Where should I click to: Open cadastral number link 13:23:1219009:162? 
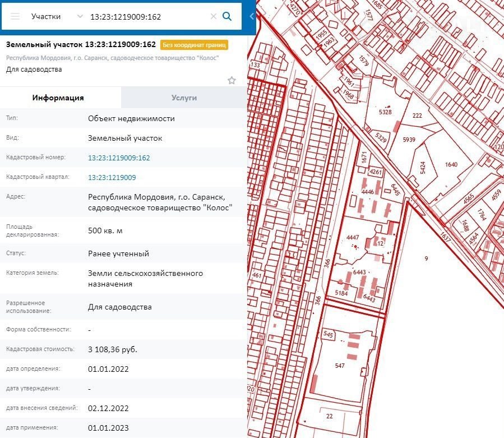coord(119,158)
